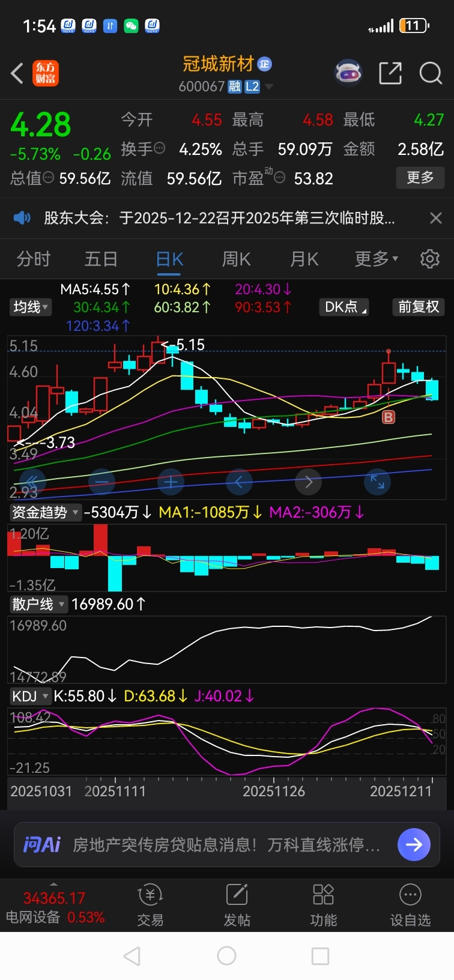Image resolution: width=454 pixels, height=980 pixels.
Task: Move chart left with arrow icon
Action: coord(239,482)
